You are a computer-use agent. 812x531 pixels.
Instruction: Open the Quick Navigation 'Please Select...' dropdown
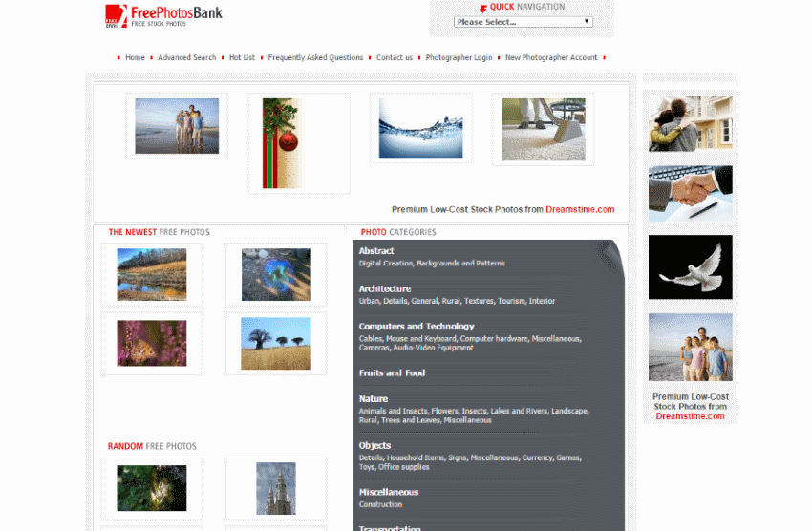[524, 22]
